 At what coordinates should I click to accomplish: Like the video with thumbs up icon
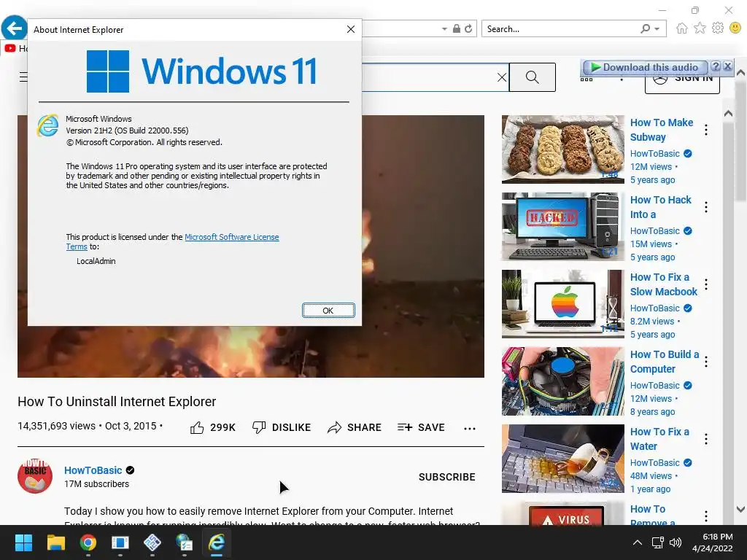[197, 427]
